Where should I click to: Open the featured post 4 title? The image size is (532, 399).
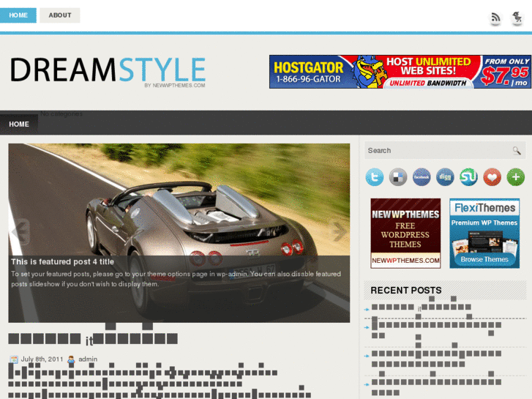pyautogui.click(x=62, y=262)
